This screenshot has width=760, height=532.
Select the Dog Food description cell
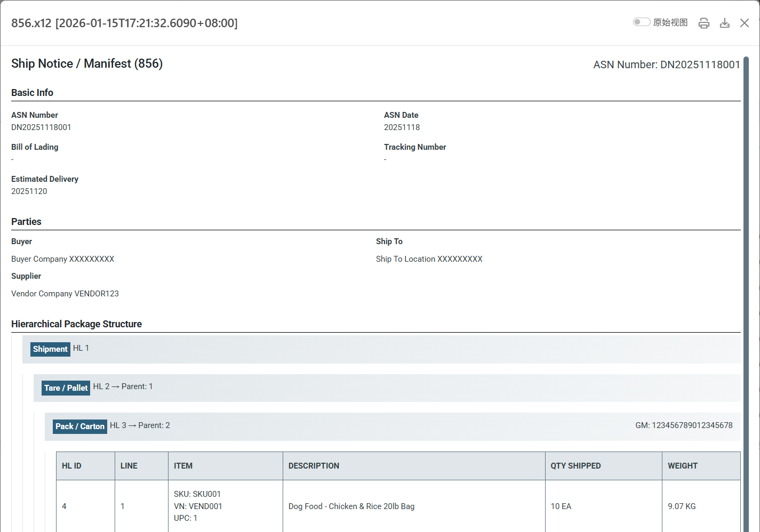351,506
